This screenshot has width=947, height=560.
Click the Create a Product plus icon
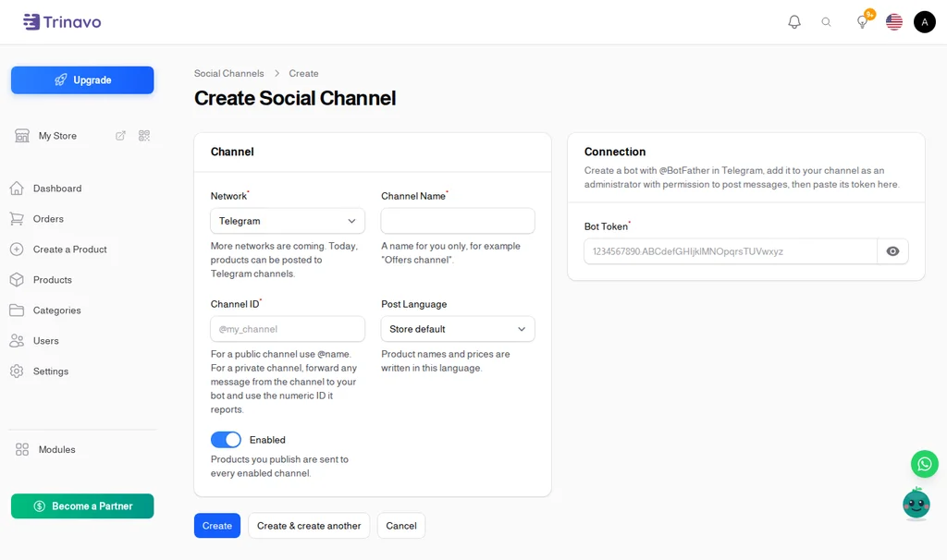17,250
